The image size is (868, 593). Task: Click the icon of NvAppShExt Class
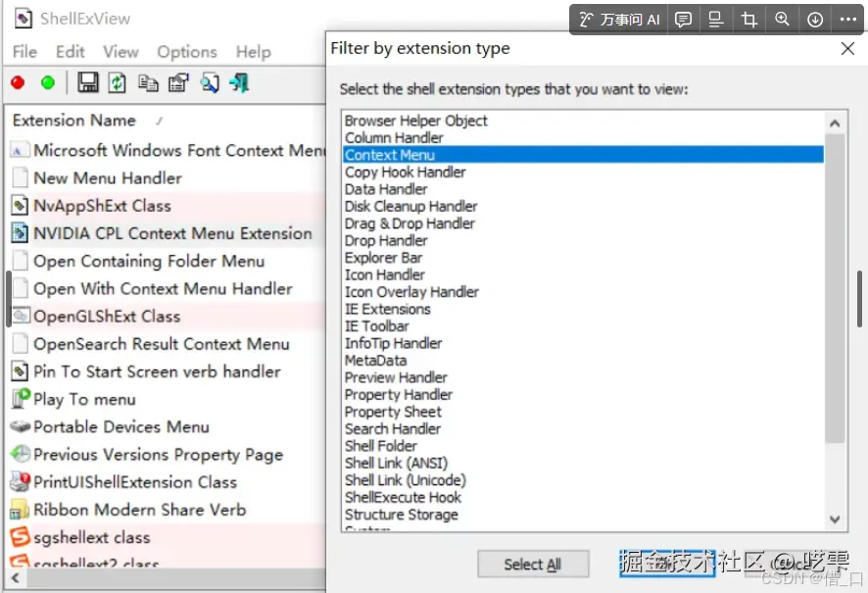(x=20, y=206)
